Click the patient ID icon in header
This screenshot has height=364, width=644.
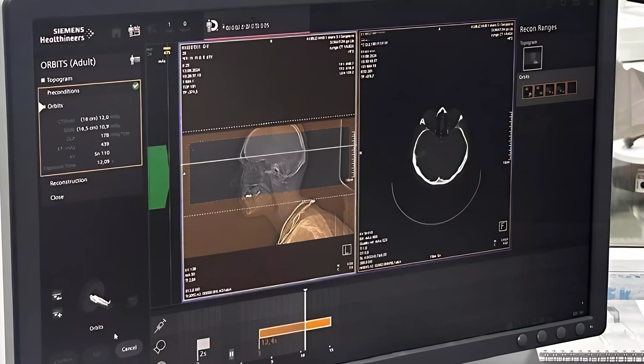[x=212, y=26]
